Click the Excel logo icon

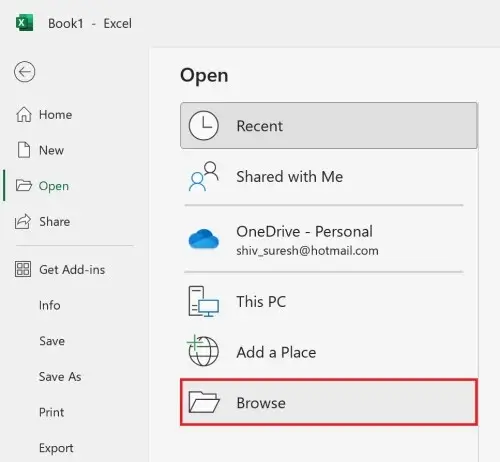[24, 23]
